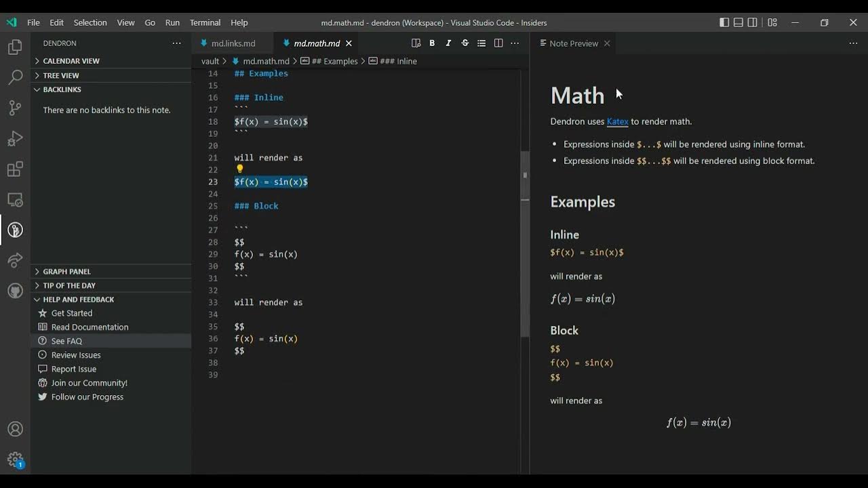Open the GitHub view icon
Image resolution: width=868 pixels, height=488 pixels.
coord(15,291)
